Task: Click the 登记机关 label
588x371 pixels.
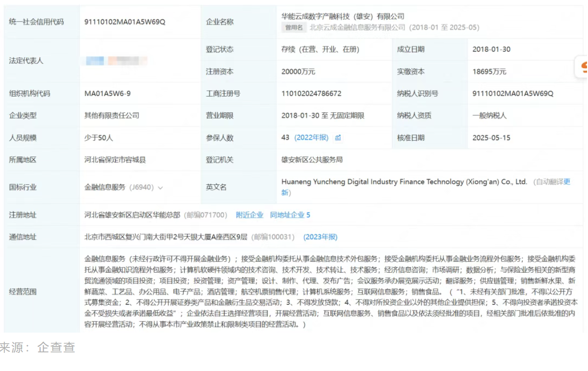Action: click(220, 160)
